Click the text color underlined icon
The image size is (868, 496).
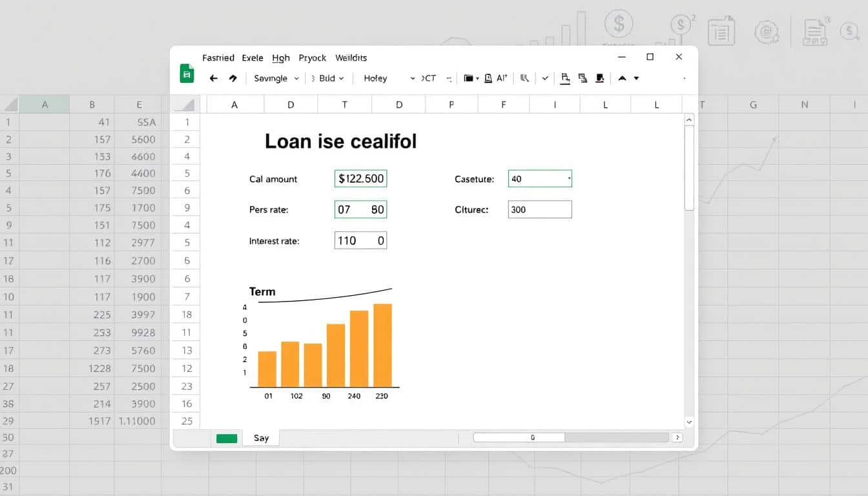click(x=565, y=78)
